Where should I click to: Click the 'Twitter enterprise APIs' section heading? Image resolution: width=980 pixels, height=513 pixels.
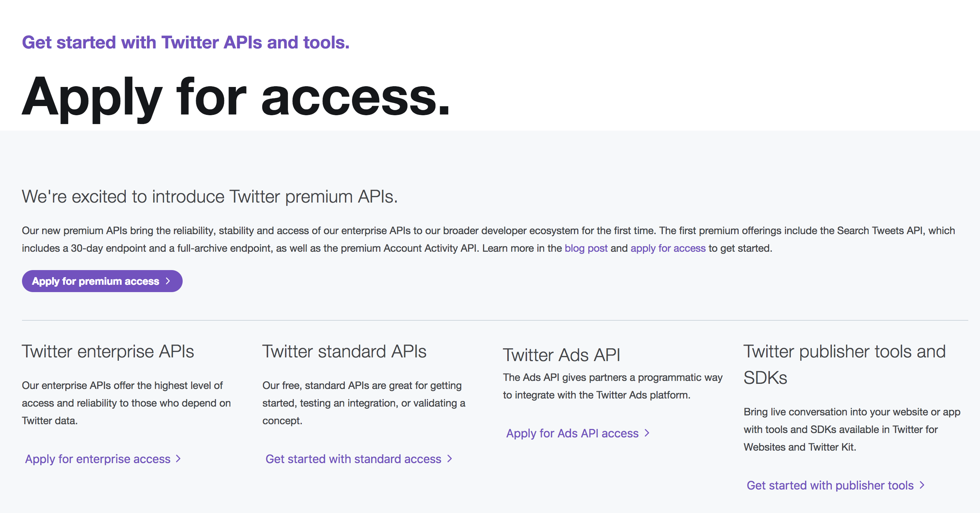tap(108, 351)
